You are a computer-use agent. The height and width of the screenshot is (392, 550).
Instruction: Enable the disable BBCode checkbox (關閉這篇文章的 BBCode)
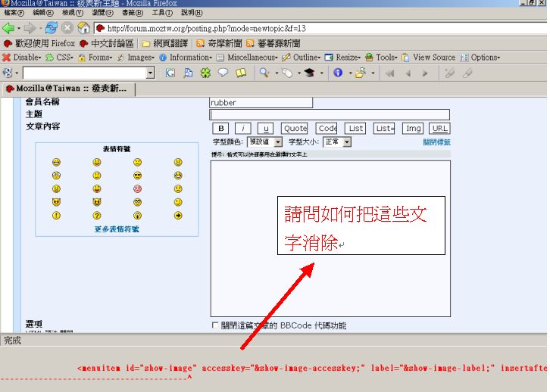215,325
